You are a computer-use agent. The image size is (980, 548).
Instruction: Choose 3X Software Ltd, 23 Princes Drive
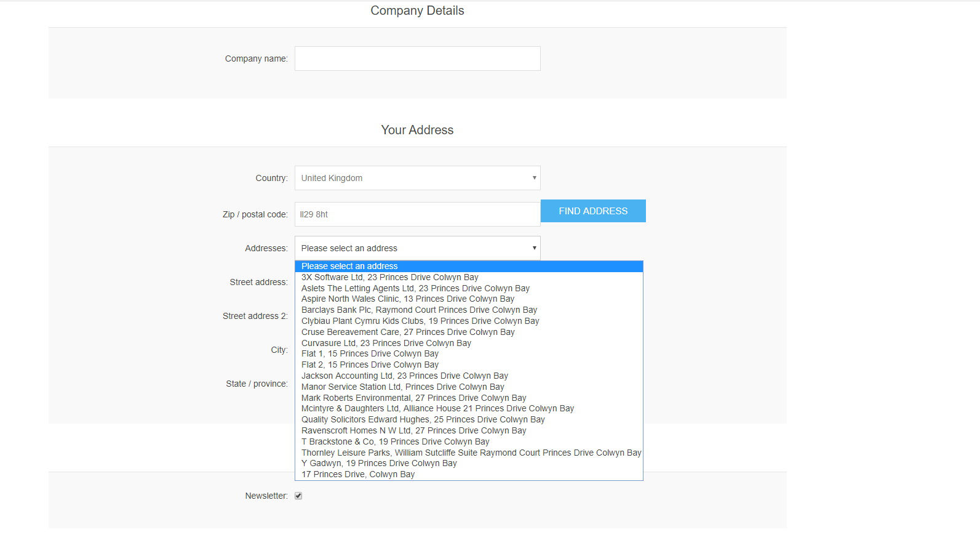point(469,277)
